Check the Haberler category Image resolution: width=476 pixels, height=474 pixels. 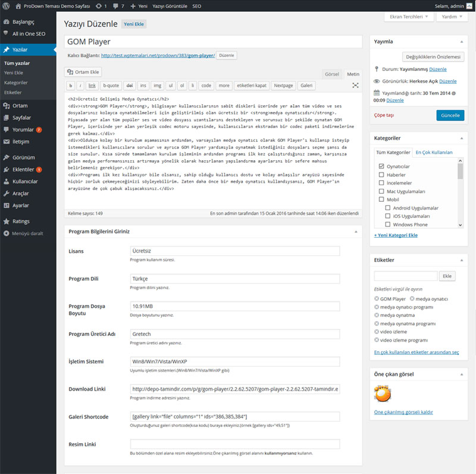point(381,174)
